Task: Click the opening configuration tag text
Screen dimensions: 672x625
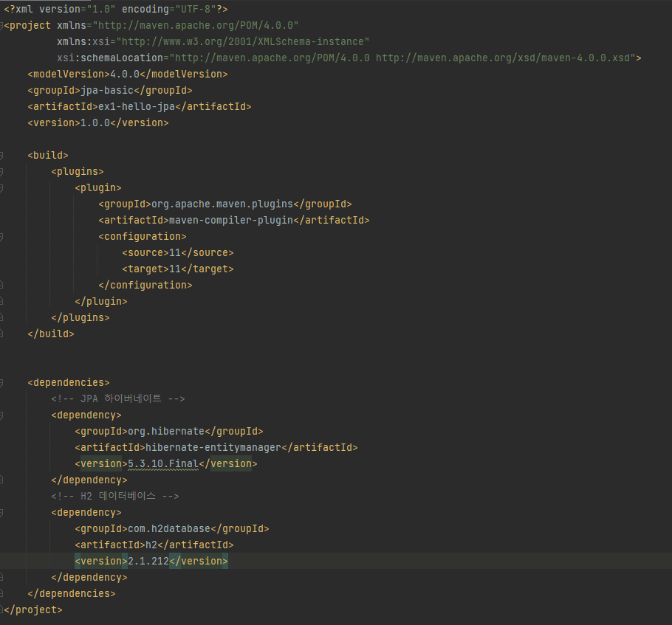Action: point(143,236)
